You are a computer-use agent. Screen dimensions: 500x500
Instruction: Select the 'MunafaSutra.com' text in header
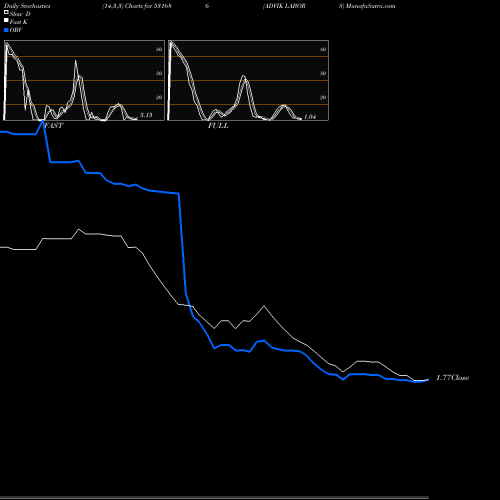point(370,6)
